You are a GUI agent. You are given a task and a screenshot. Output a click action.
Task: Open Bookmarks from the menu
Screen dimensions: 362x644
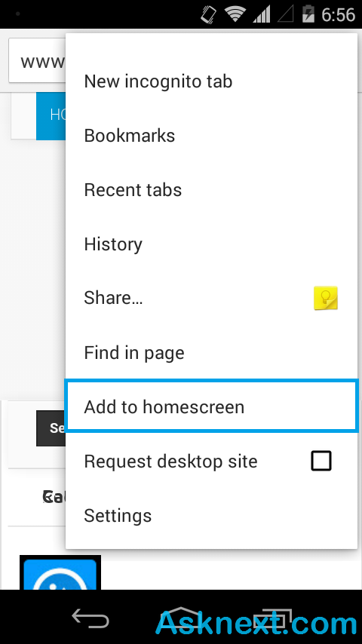212,136
